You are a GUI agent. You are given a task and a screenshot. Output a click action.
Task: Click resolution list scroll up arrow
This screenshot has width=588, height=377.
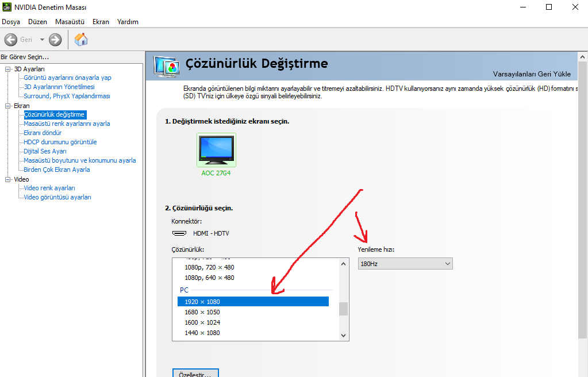[343, 264]
